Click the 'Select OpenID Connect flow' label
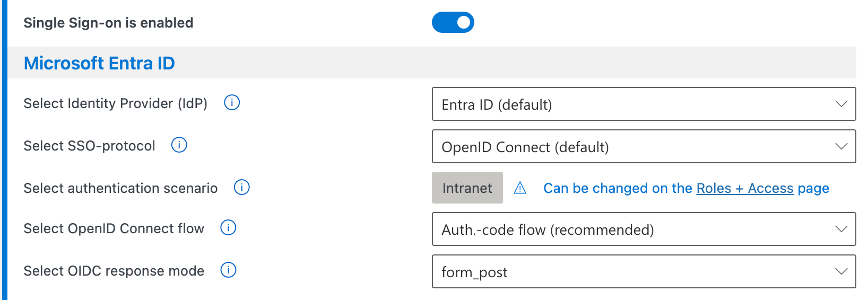 [x=114, y=228]
